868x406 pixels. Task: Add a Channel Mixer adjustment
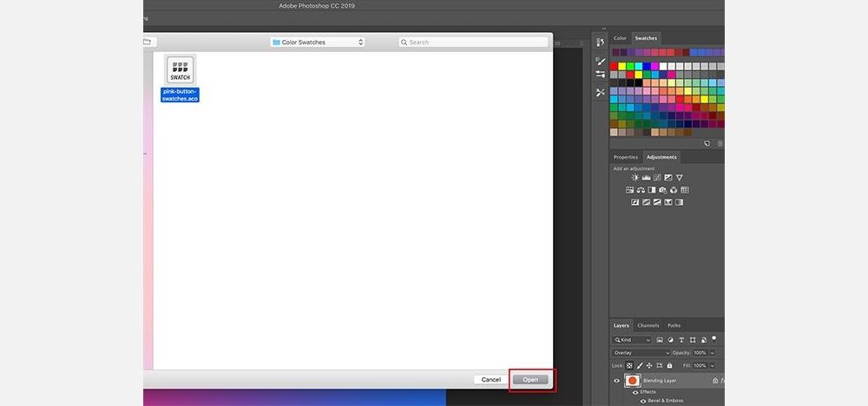[674, 190]
